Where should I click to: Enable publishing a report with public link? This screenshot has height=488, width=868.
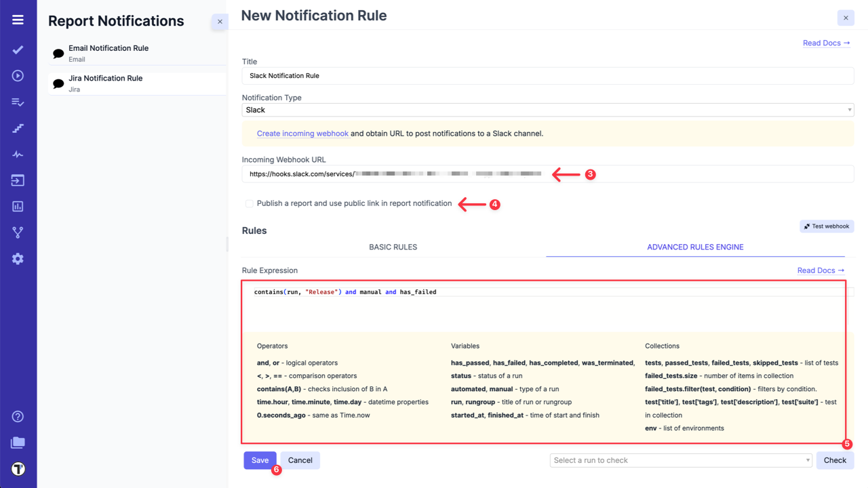point(249,203)
